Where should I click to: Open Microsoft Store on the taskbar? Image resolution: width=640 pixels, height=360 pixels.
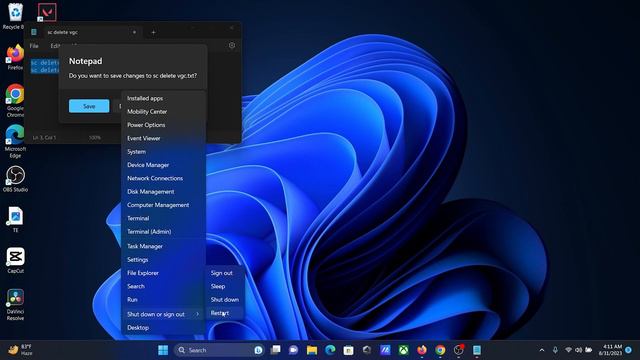click(348, 350)
